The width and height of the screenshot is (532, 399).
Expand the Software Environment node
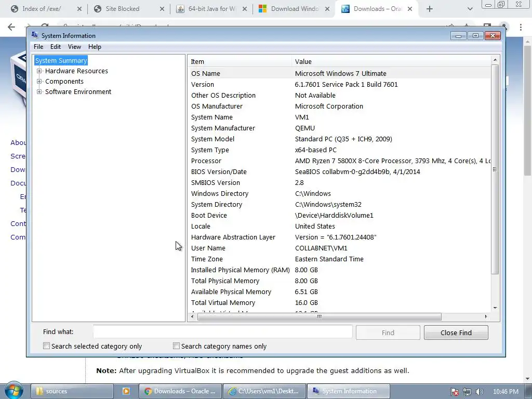point(39,91)
